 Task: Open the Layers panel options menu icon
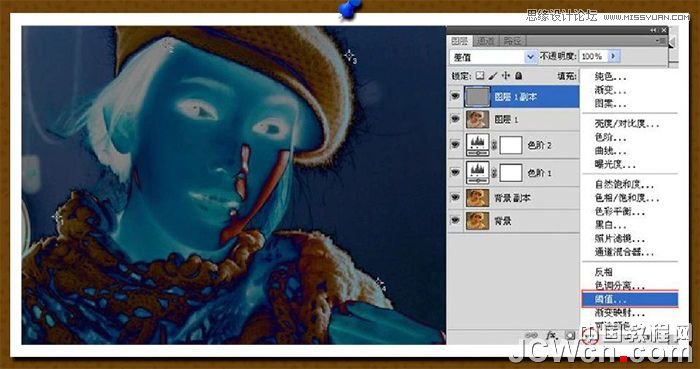pos(662,41)
